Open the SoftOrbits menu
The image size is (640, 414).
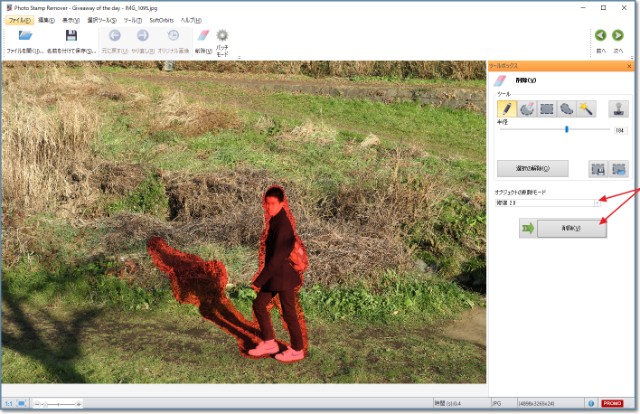(162, 20)
